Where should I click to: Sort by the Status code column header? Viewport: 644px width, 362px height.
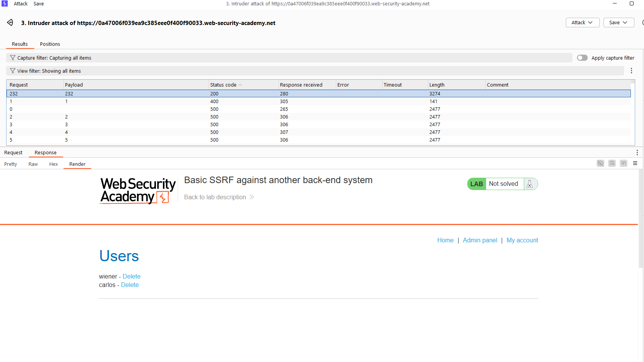click(x=243, y=85)
